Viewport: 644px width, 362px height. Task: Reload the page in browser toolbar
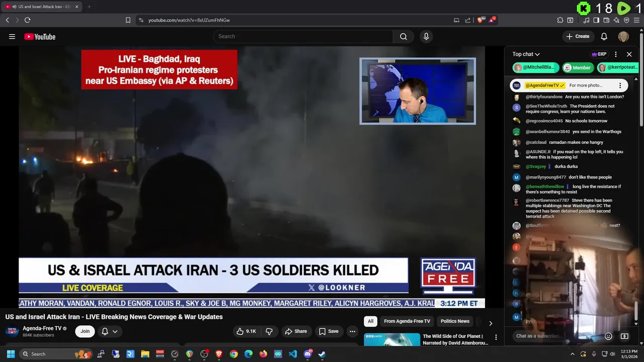click(x=27, y=20)
